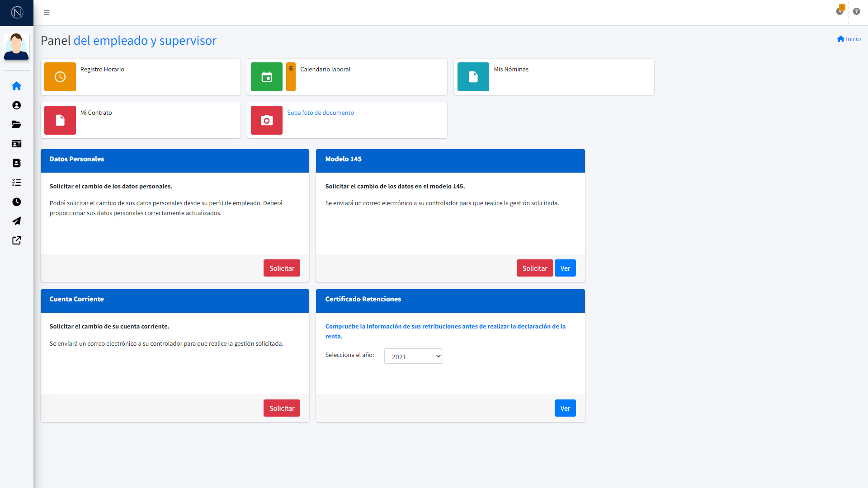Screen dimensions: 868x488
Task: Click the paper plane sidebar icon
Action: [17, 221]
